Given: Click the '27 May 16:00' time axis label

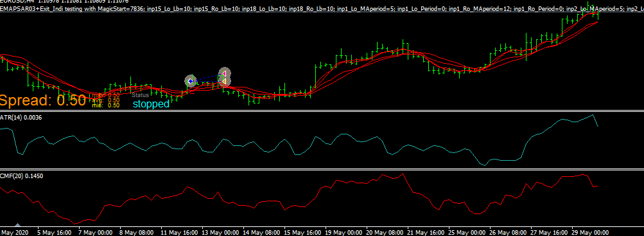Looking at the screenshot, I should [x=549, y=232].
